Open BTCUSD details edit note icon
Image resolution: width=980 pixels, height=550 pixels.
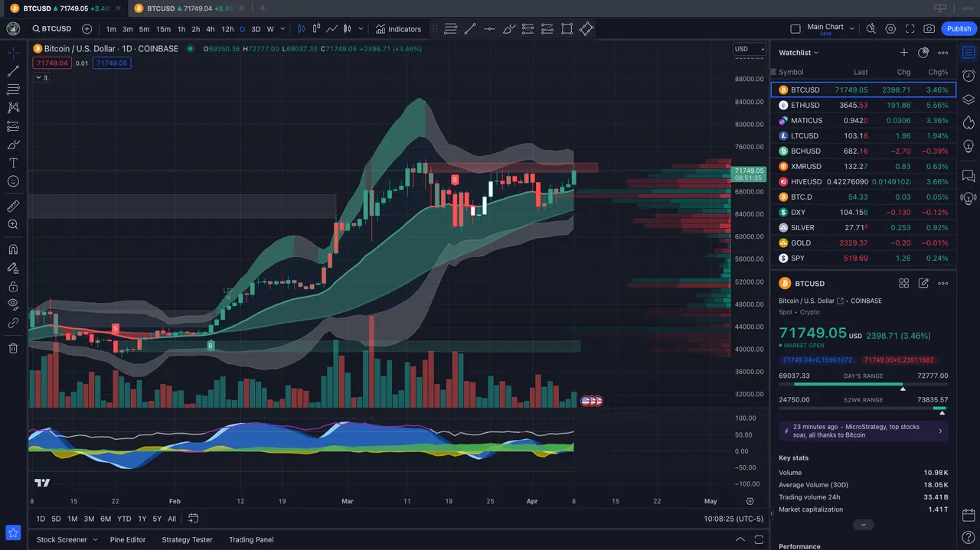[923, 283]
